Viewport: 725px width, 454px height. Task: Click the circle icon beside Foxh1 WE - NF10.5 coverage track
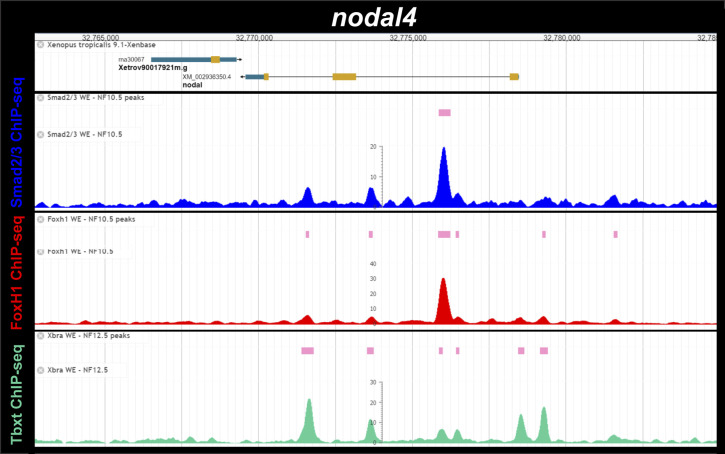(41, 251)
